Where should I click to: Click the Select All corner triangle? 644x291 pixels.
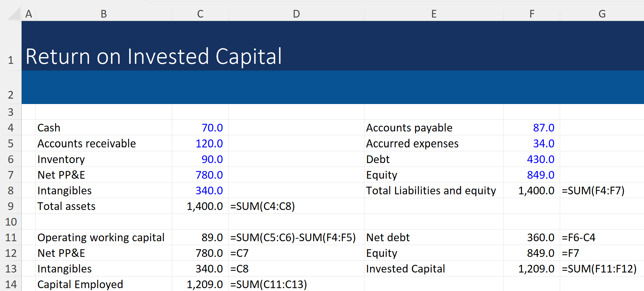[x=14, y=14]
